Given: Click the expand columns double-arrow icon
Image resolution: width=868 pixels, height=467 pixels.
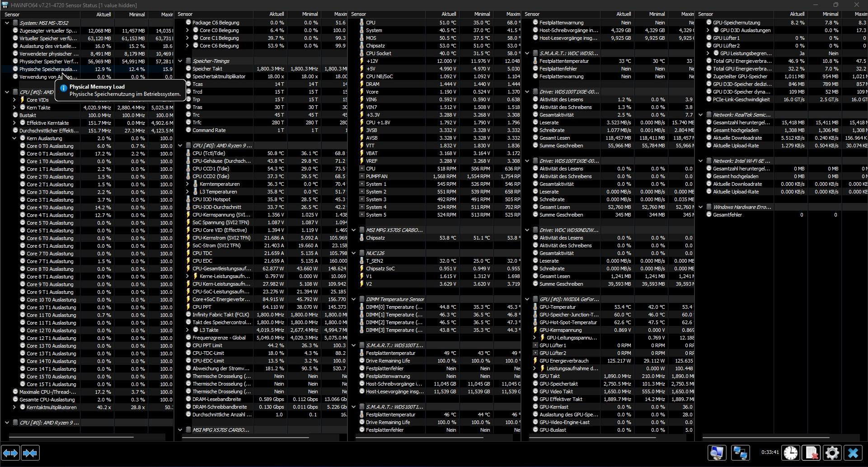Looking at the screenshot, I should click(10, 453).
